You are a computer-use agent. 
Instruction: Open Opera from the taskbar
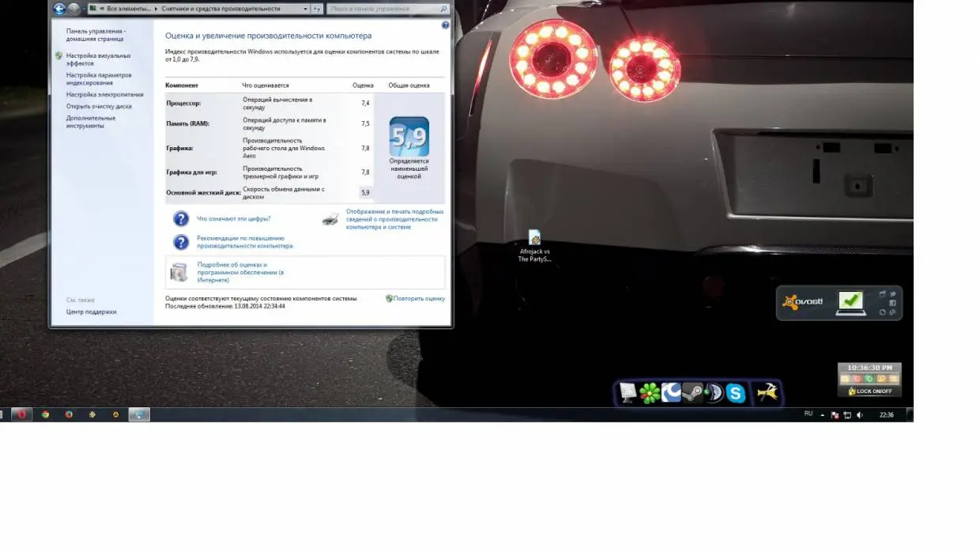21,414
